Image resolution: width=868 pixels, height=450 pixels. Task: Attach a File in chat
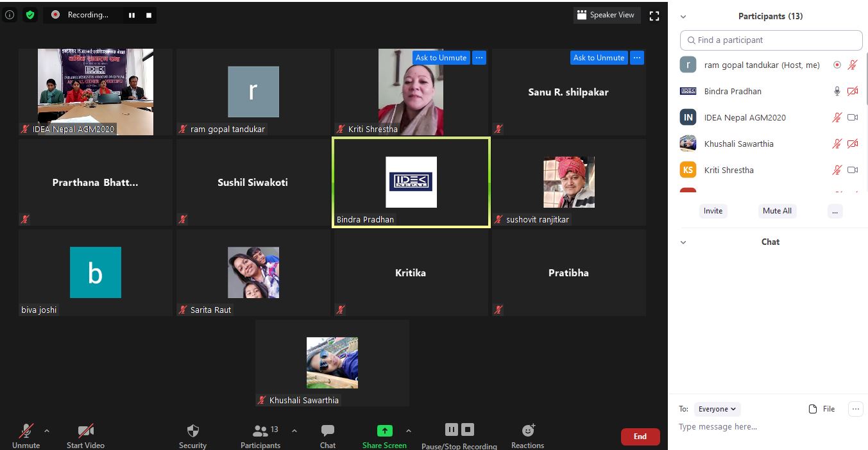822,409
